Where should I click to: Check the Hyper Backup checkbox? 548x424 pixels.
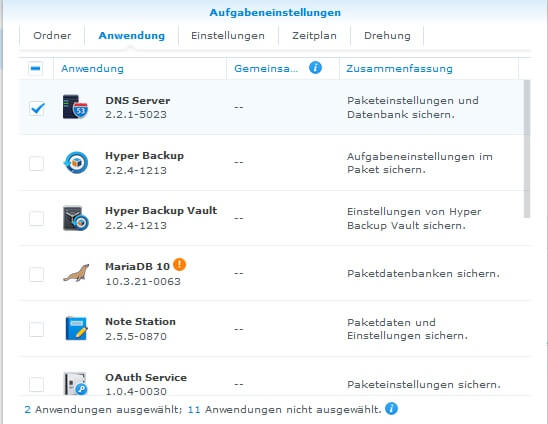click(36, 163)
